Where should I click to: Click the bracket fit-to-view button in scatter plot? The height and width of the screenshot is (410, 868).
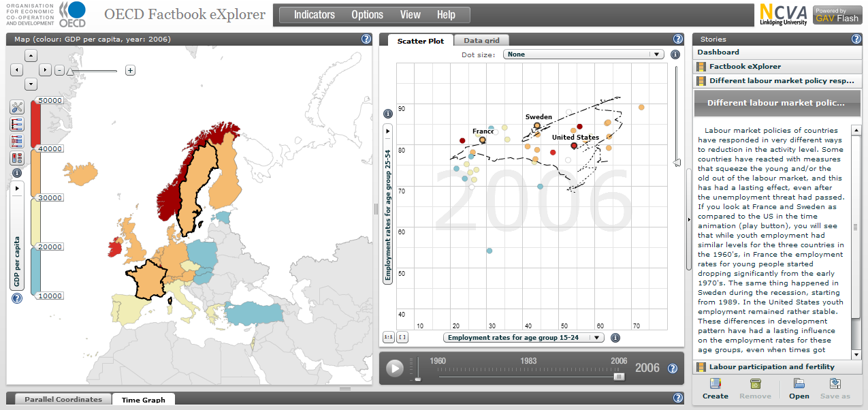[402, 337]
